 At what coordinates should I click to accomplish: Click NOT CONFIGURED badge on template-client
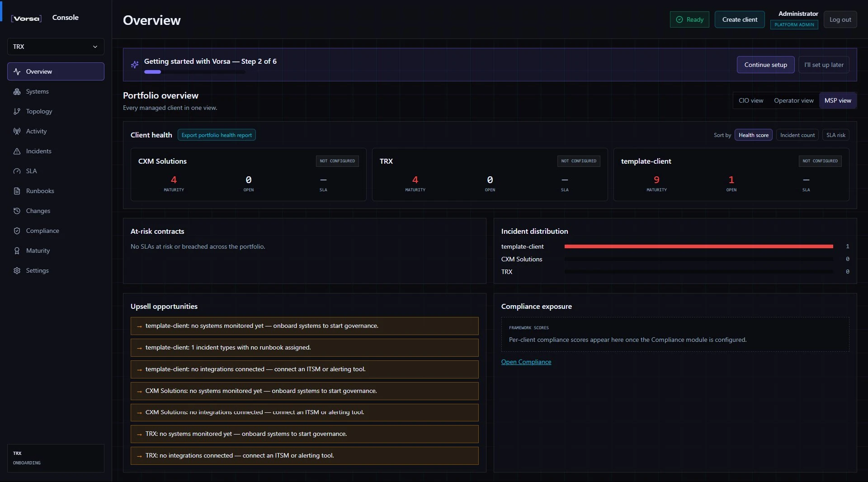pos(820,161)
